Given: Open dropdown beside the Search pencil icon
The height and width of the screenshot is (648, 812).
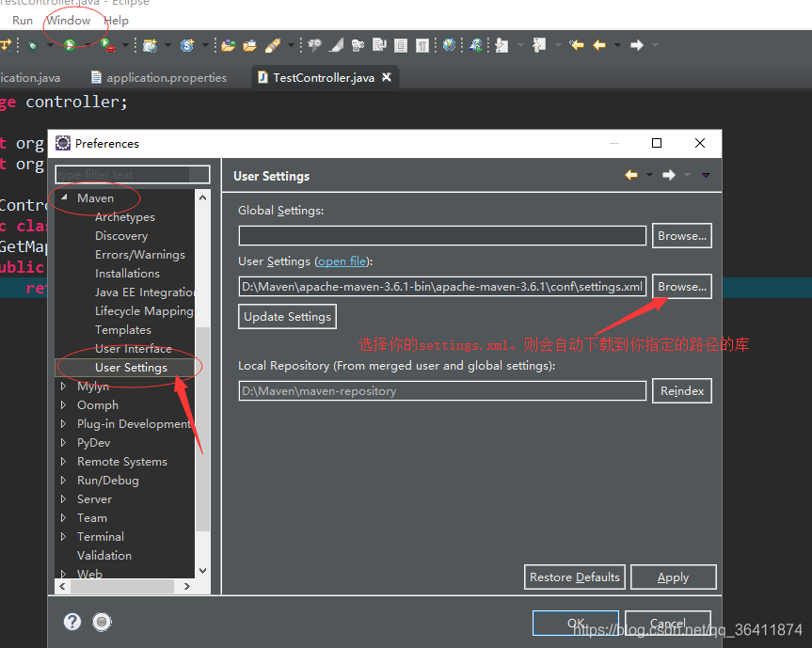Looking at the screenshot, I should [291, 45].
